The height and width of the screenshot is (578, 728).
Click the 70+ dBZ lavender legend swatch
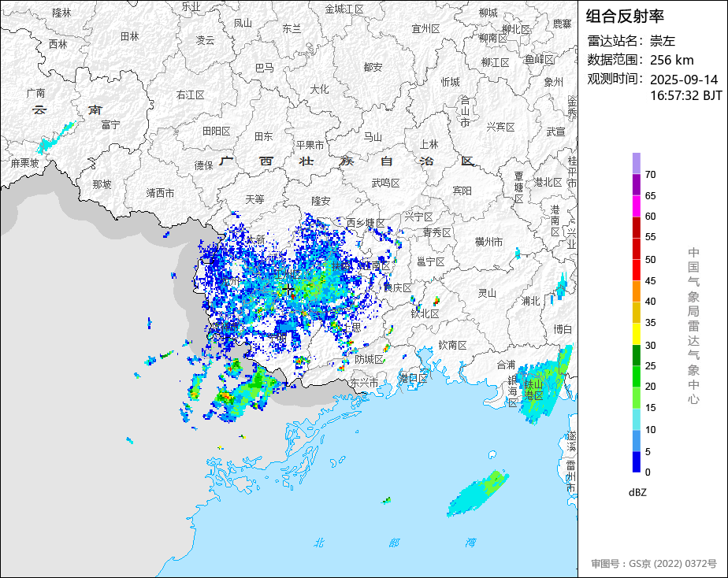coord(636,163)
